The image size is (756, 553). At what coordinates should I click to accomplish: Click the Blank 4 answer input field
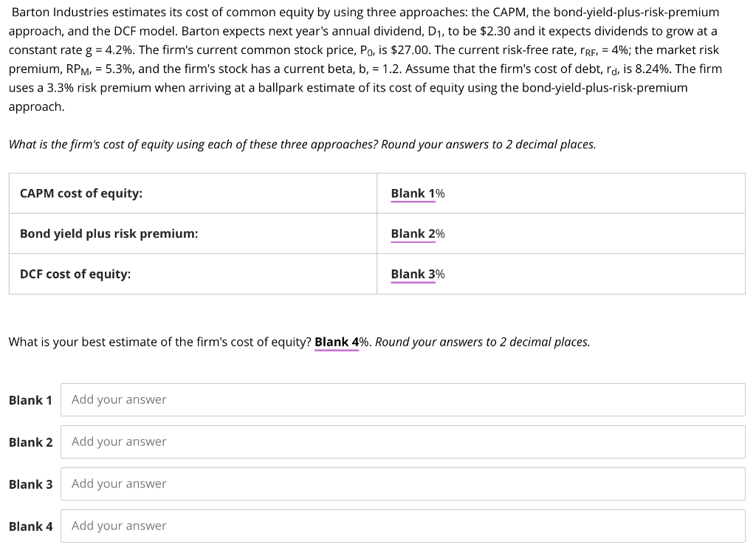point(403,525)
